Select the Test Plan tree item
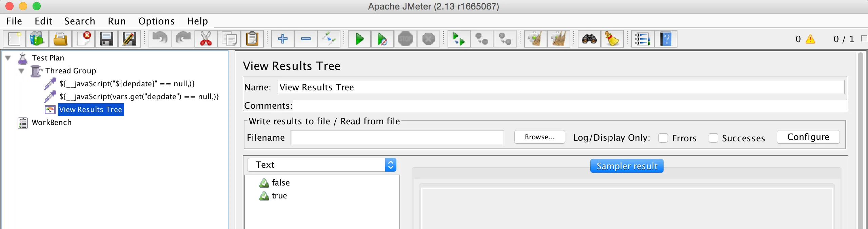 (48, 58)
